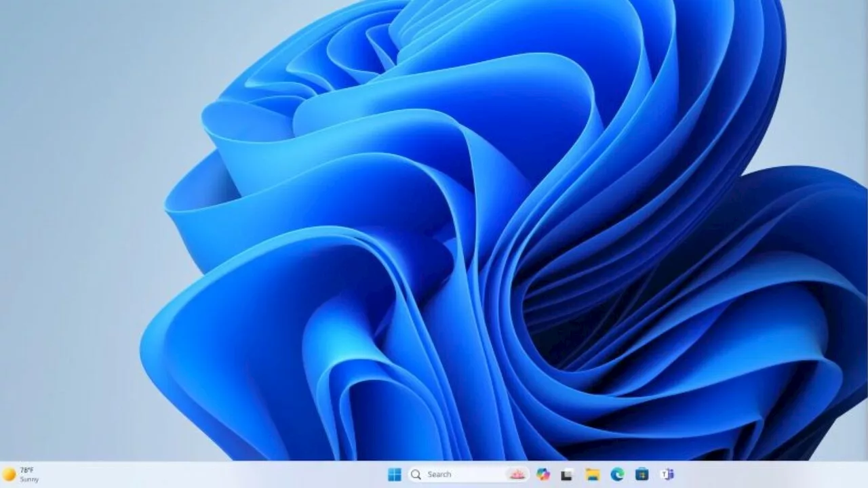Open the Windows Start menu
Screen dimensions: 868x488
394,474
